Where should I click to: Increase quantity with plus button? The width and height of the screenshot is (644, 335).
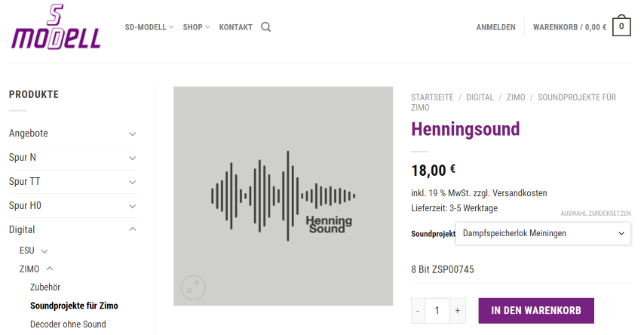click(457, 311)
